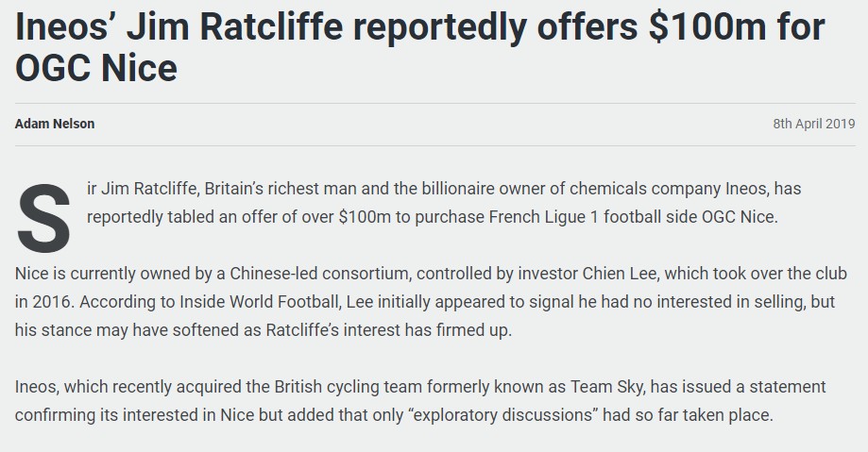Screen dimensions: 868x452
Task: Click 'OGC Nice' in the headline
Action: [x=96, y=68]
